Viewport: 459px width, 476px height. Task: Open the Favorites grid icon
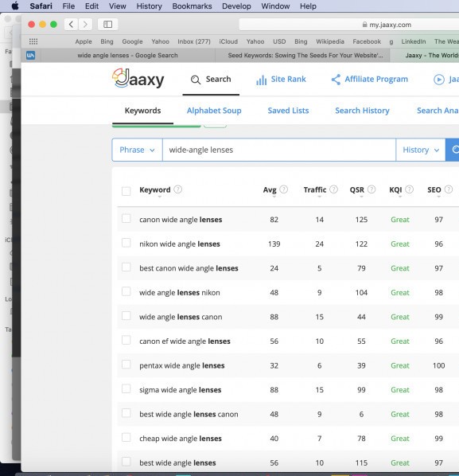point(33,41)
